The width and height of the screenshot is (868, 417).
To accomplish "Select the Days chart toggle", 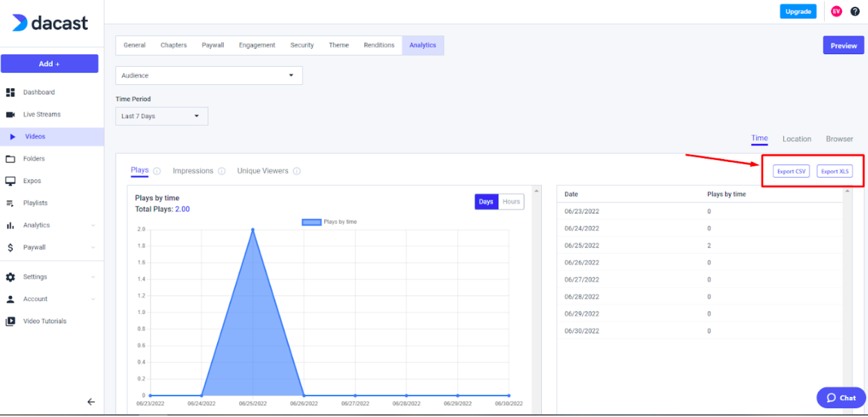I will (486, 202).
